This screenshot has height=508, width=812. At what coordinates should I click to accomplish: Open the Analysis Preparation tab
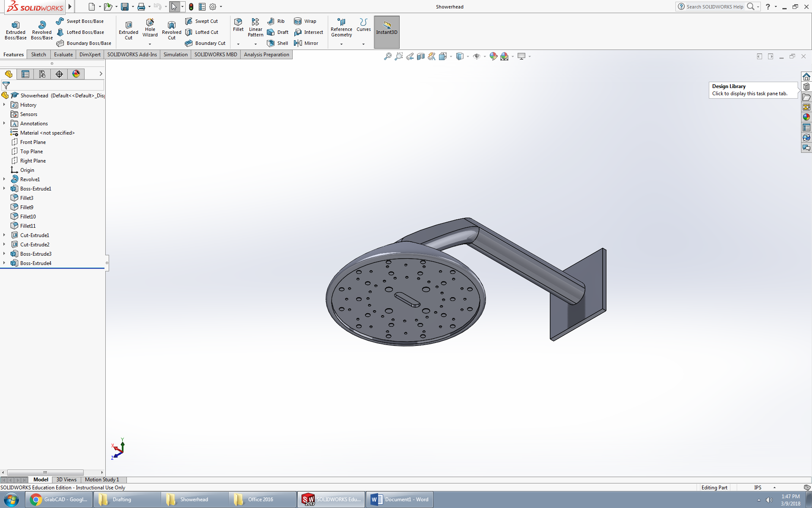point(266,55)
